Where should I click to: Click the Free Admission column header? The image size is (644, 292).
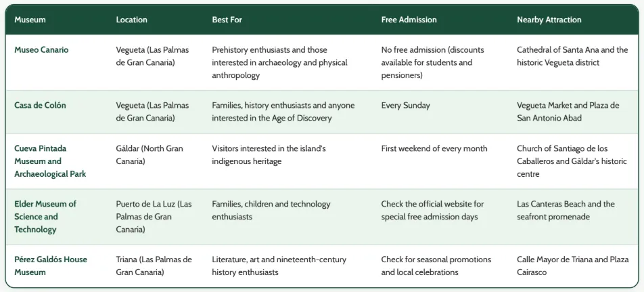coord(409,20)
